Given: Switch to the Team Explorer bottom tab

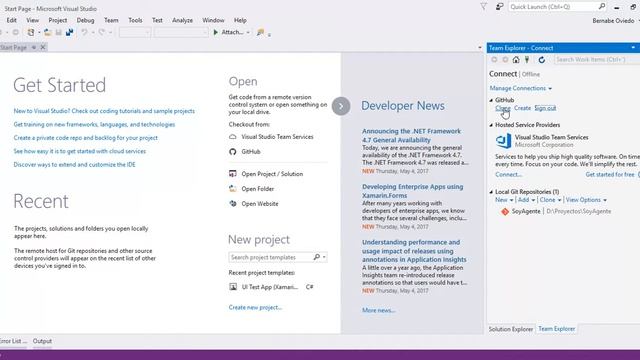Looking at the screenshot, I should tap(557, 329).
